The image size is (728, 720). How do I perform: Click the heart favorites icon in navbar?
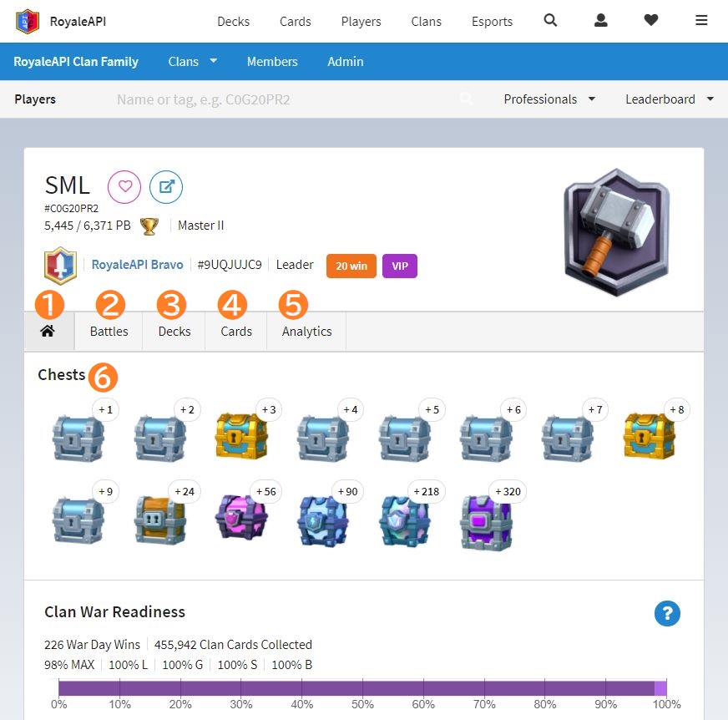pos(651,21)
